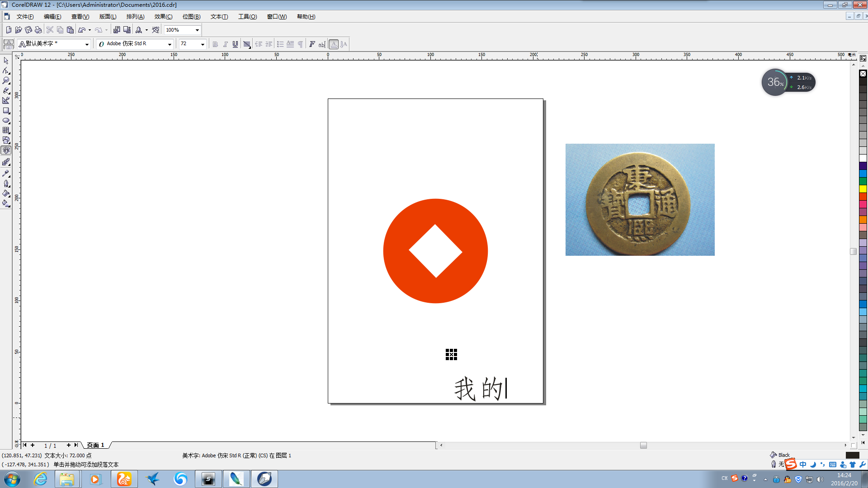Select the Pick tool

6,60
